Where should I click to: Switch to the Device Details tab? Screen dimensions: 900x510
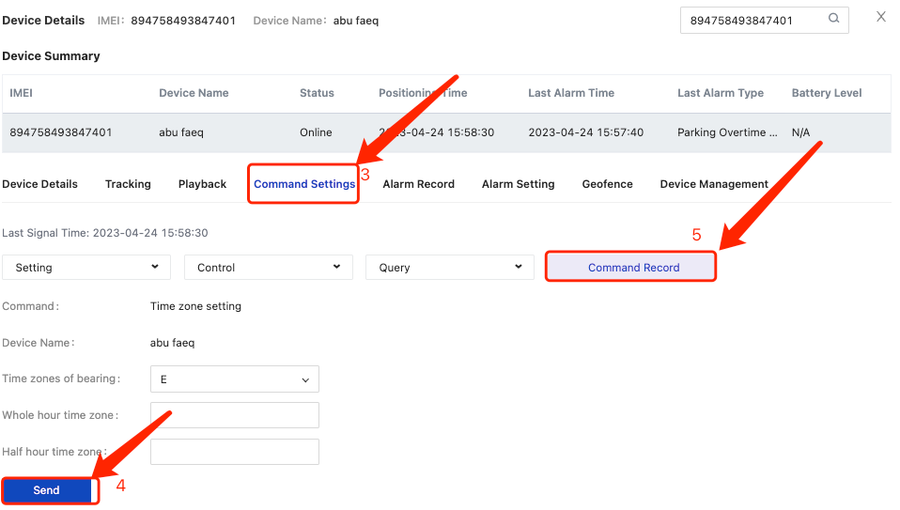tap(40, 184)
